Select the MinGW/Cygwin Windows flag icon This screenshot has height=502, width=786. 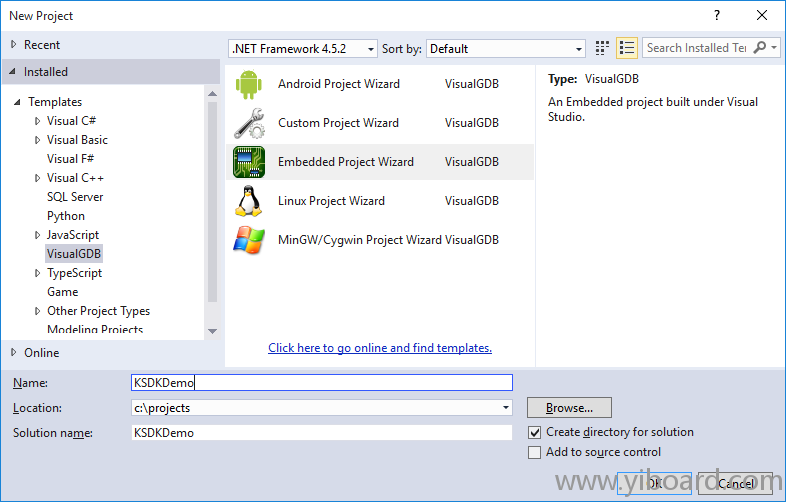click(x=249, y=240)
